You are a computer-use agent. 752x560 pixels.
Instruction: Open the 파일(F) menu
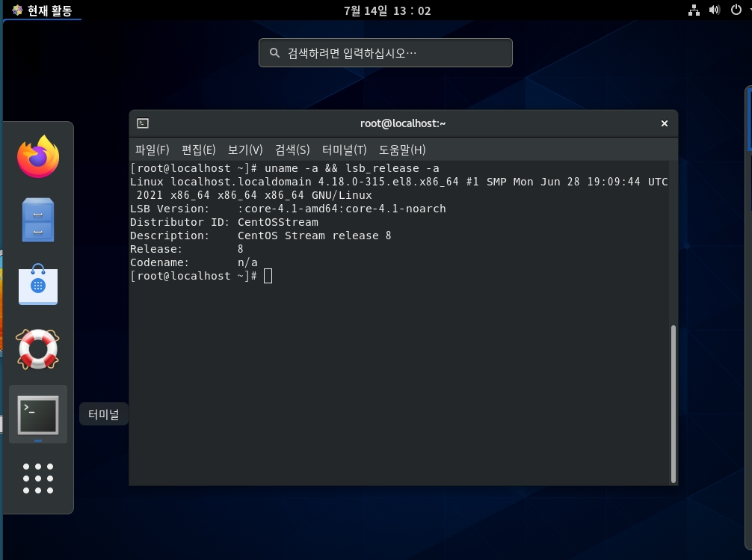152,150
